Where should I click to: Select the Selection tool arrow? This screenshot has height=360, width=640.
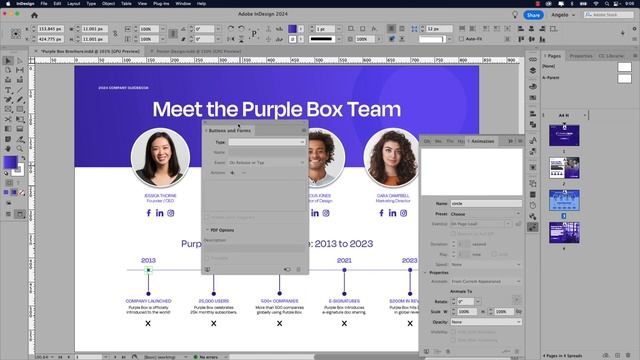point(8,61)
